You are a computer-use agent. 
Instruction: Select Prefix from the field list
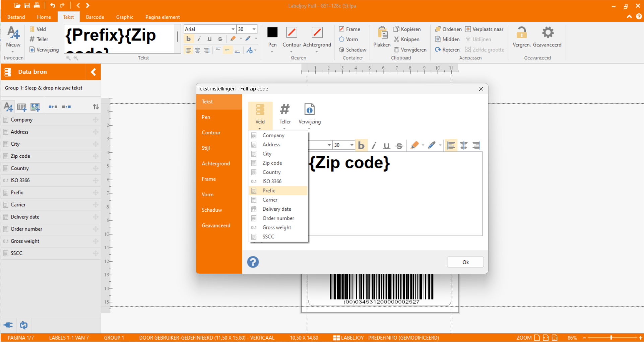[x=278, y=191]
